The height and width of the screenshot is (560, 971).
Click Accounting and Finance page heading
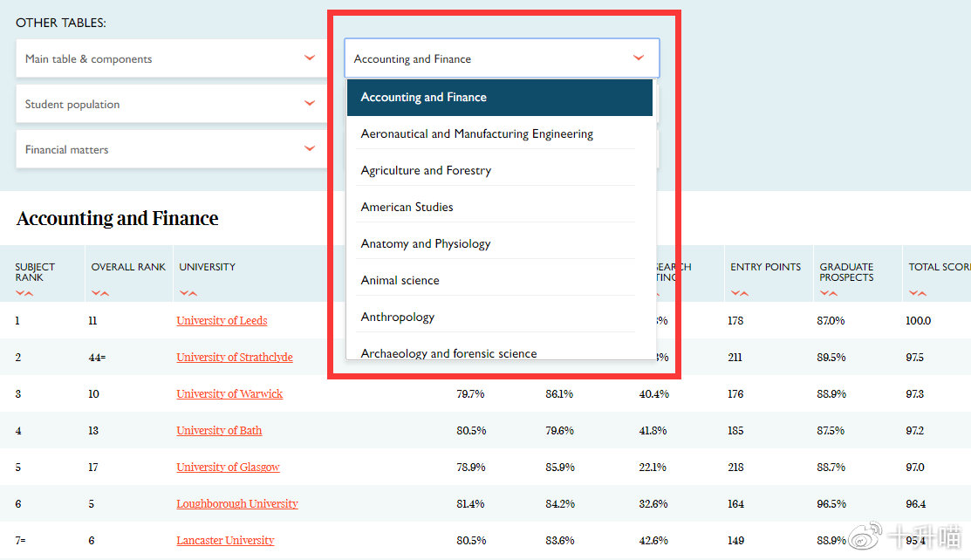117,218
